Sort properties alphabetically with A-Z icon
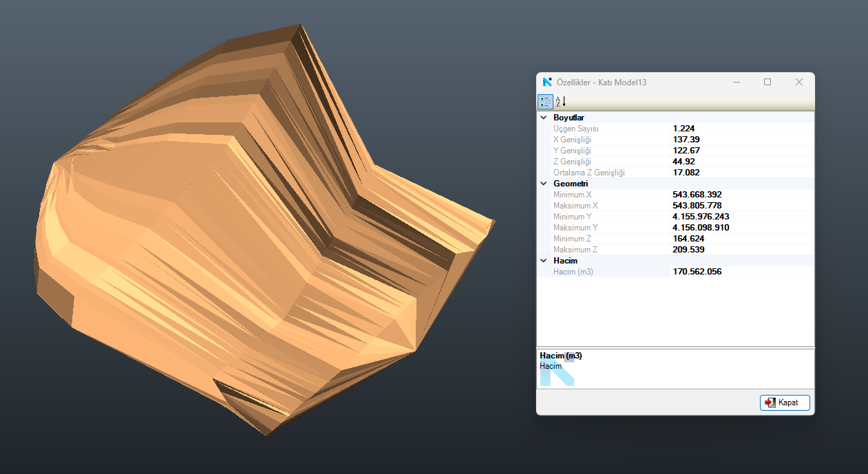The image size is (868, 474). (x=561, y=102)
